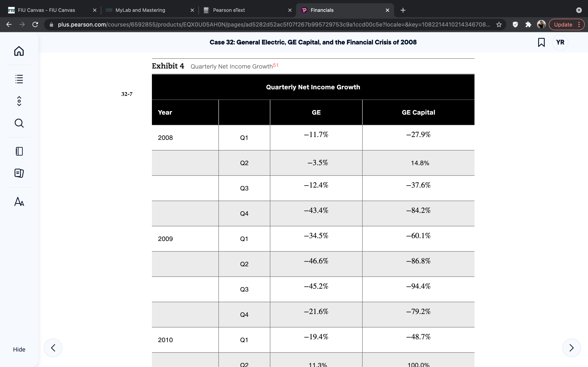Open the text size display settings icon
Viewport: 588px width, 367px height.
[x=19, y=201]
